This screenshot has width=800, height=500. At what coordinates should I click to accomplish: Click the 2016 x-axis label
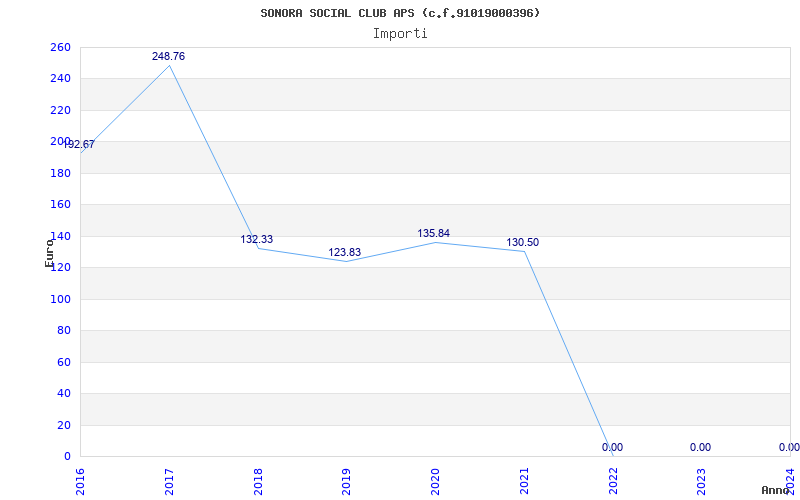[x=80, y=481]
